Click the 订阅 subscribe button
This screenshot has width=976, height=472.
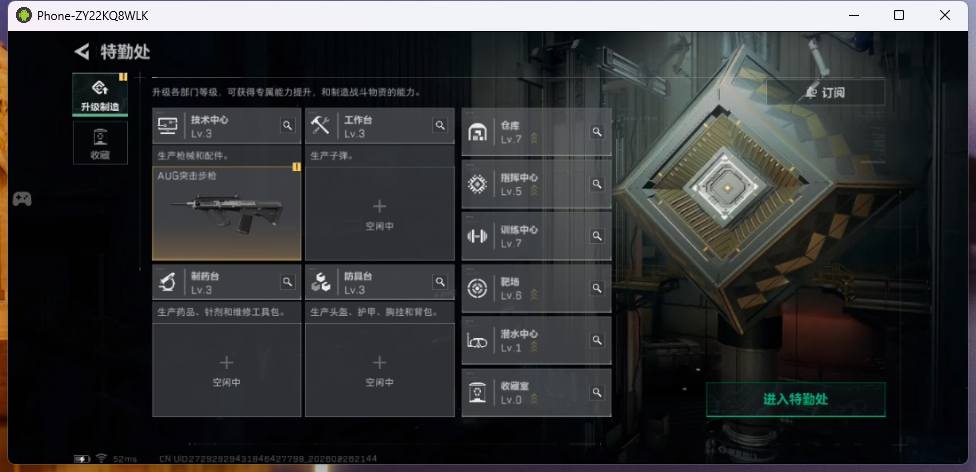click(825, 92)
